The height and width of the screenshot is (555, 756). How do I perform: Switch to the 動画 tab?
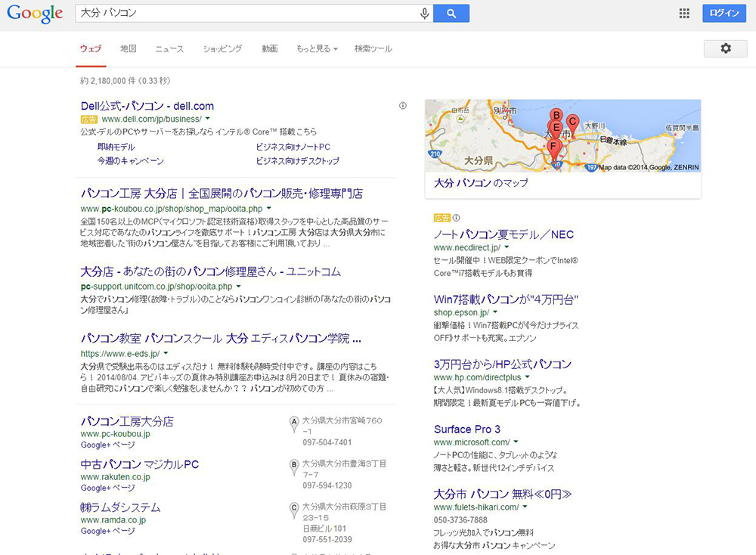click(x=270, y=48)
